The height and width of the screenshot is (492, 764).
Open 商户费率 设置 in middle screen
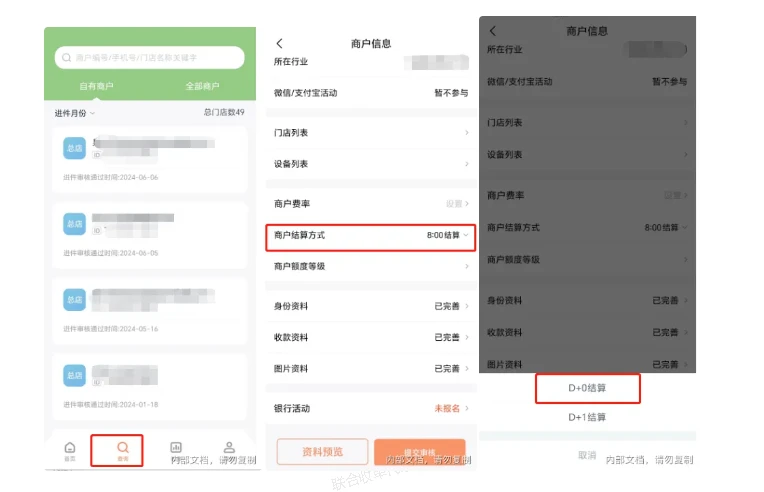pyautogui.click(x=371, y=204)
